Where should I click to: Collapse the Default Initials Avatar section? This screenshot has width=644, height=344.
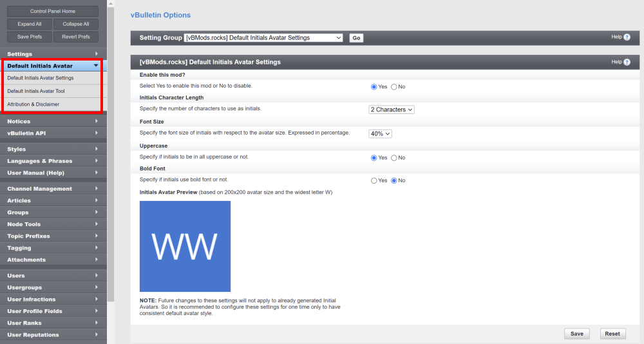pyautogui.click(x=53, y=66)
